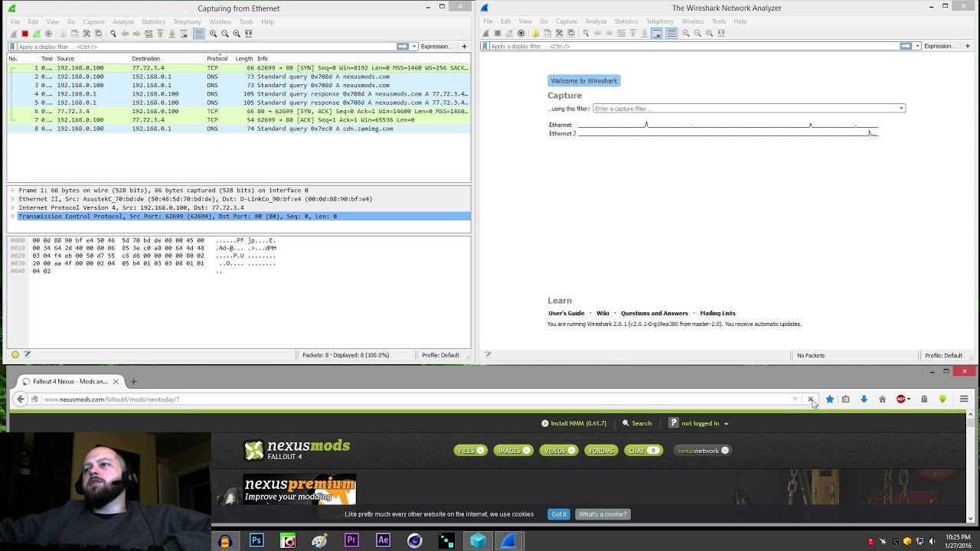Viewport: 980px width, 551px height.
Task: Open After Effects from the taskbar
Action: [x=383, y=540]
